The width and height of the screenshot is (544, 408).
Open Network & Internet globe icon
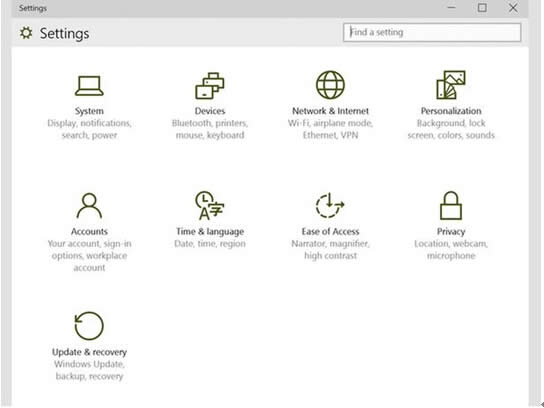330,85
